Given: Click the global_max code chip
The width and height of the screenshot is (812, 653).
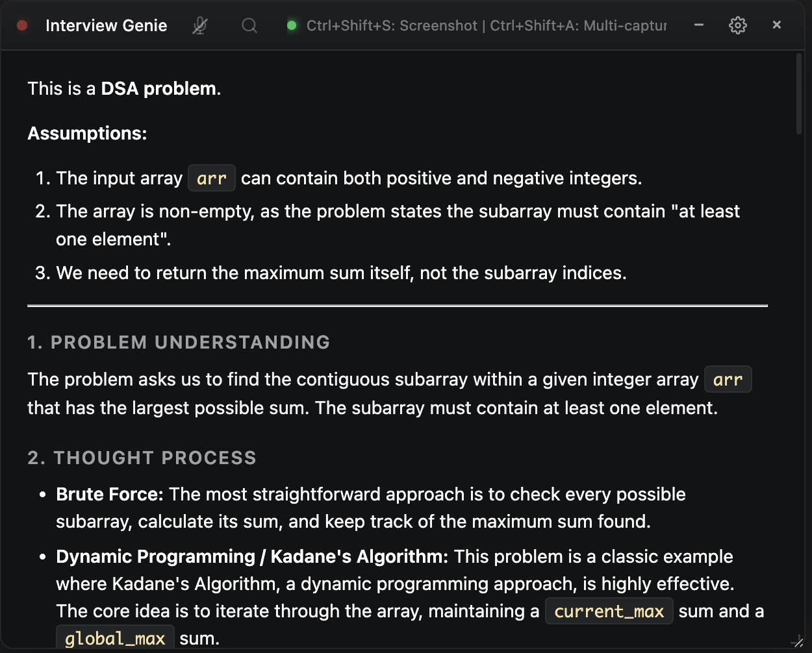Looking at the screenshot, I should (115, 638).
